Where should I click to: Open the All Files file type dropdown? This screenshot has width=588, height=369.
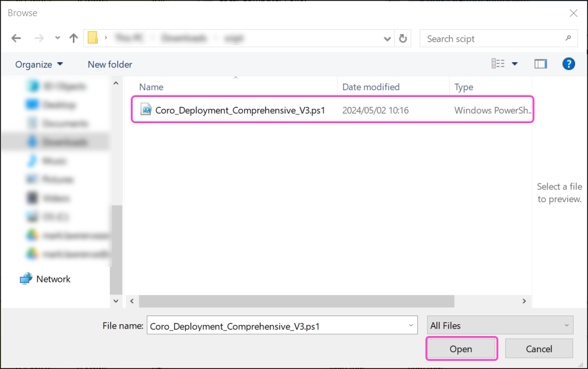500,325
